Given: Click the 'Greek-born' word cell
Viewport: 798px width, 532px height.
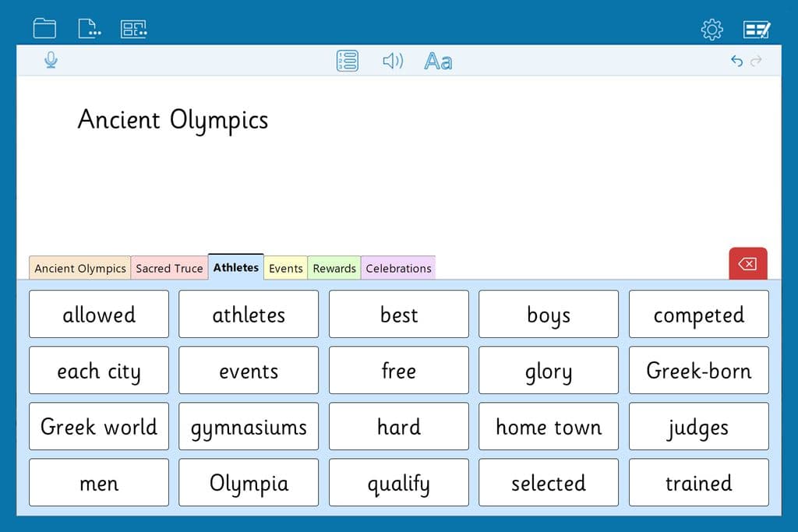Looking at the screenshot, I should (x=698, y=370).
